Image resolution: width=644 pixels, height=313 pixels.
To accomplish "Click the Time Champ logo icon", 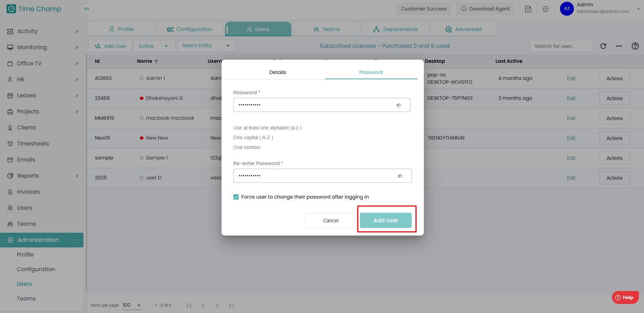I will [x=11, y=9].
